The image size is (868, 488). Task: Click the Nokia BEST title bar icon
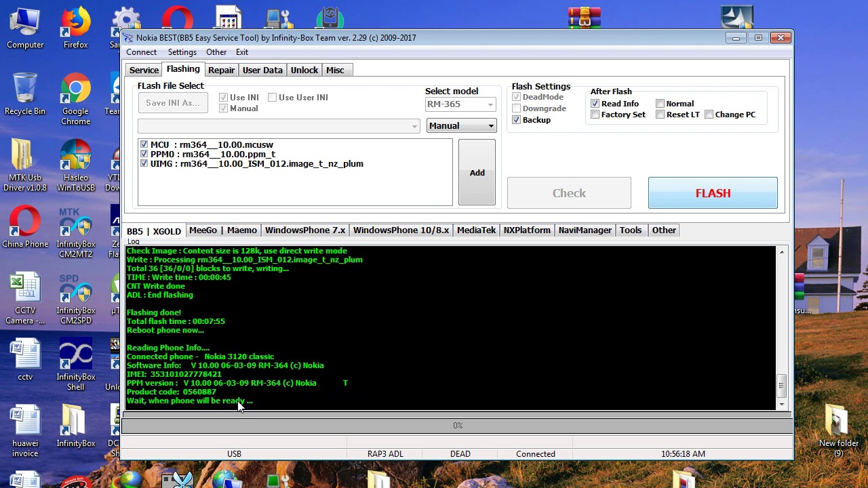129,38
